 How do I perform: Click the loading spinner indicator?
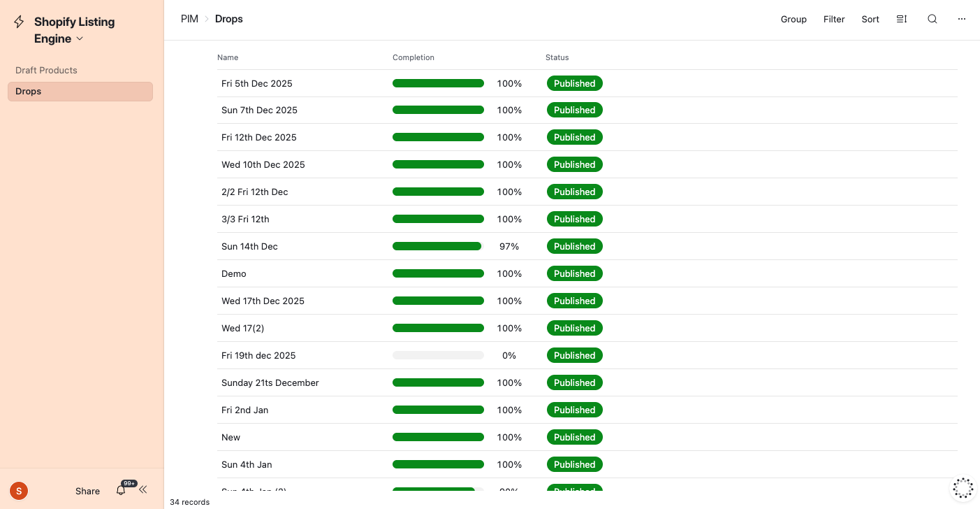pos(963,487)
